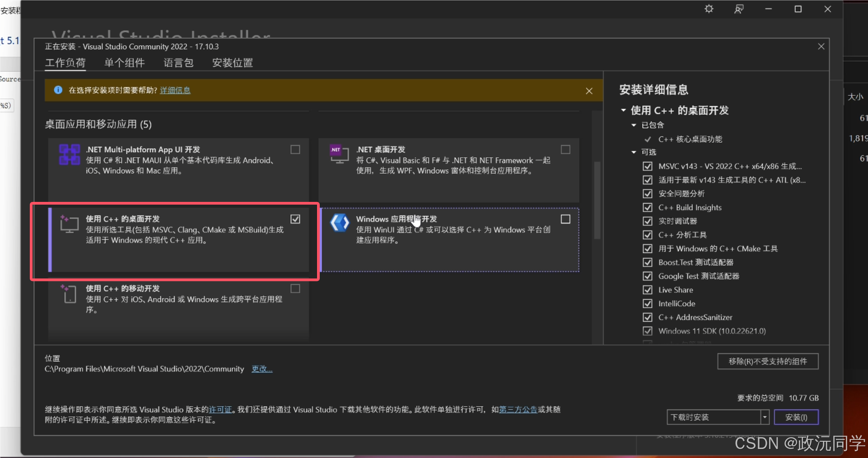Collapse the 可选 section
Screen dimensions: 868x458
click(x=634, y=152)
